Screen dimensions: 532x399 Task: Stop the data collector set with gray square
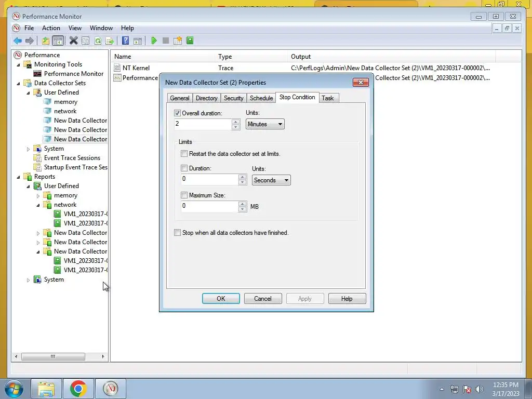tap(166, 41)
